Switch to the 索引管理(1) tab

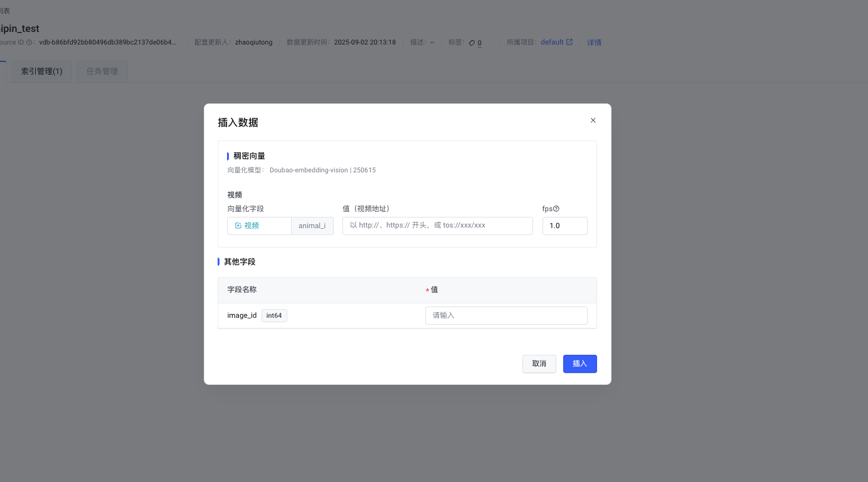point(42,71)
